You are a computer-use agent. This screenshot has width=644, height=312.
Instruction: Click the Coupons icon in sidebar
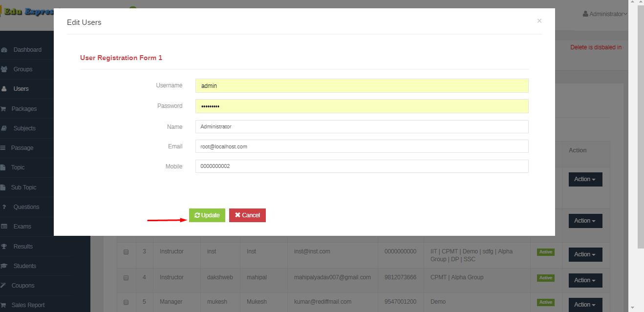point(3,286)
